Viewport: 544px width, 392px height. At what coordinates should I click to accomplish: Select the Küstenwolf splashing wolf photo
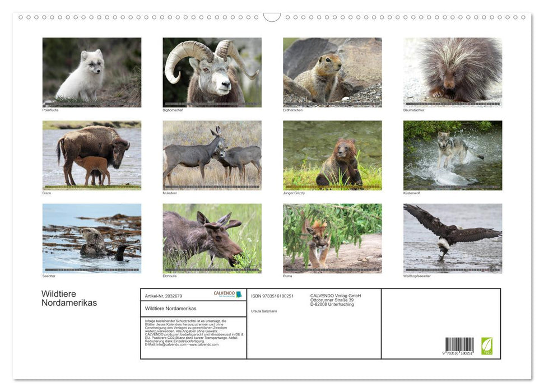452,155
